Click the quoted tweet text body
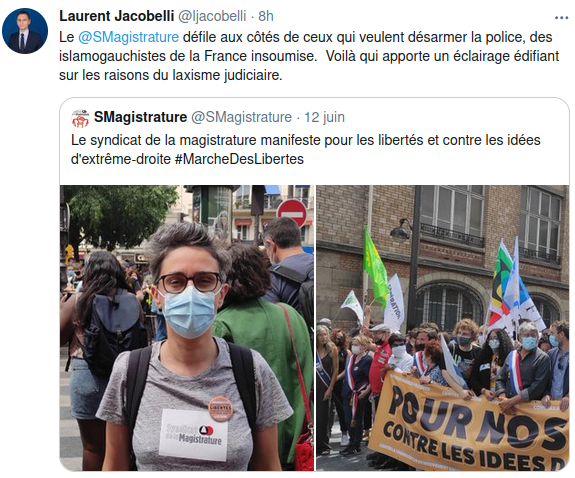The width and height of the screenshot is (575, 478). click(305, 149)
